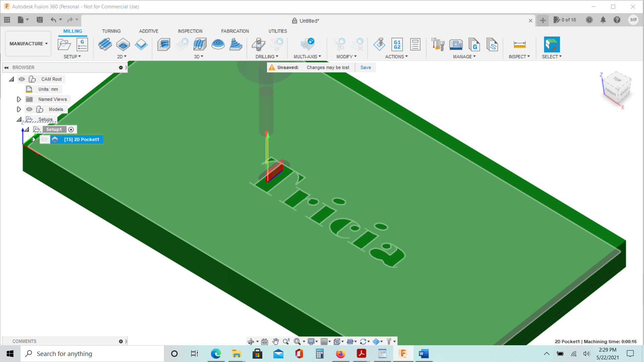Activate Setup1 radio button
The width and height of the screenshot is (644, 362).
[71, 129]
